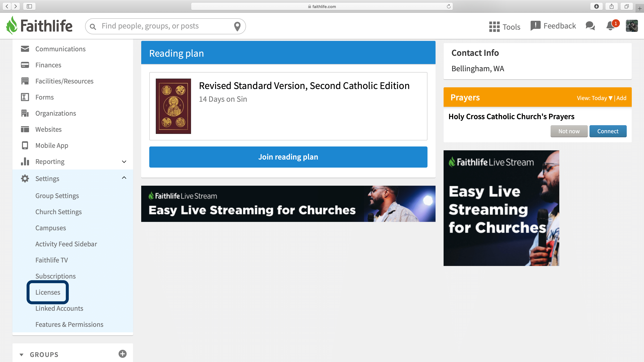The width and height of the screenshot is (644, 362).
Task: Collapse the Settings section chevron
Action: tap(124, 178)
